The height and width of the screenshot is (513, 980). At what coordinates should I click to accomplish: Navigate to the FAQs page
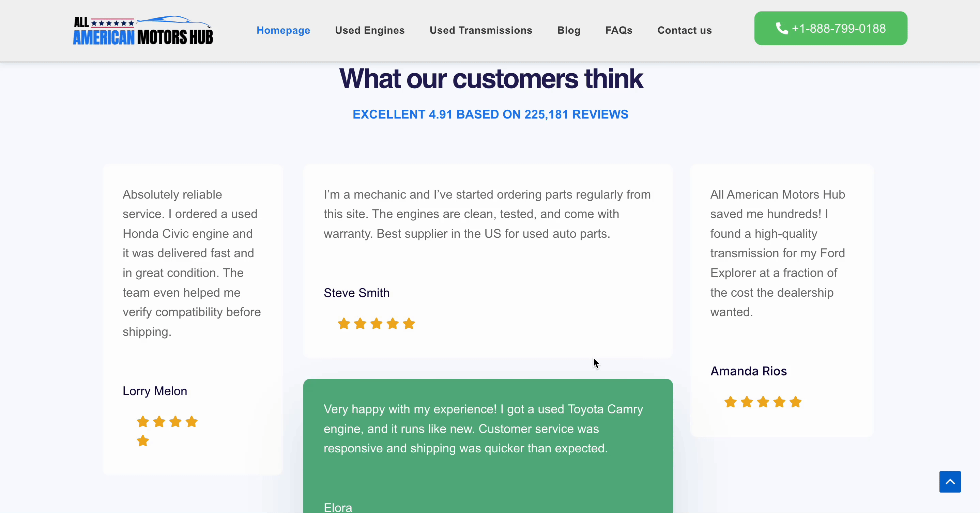619,30
